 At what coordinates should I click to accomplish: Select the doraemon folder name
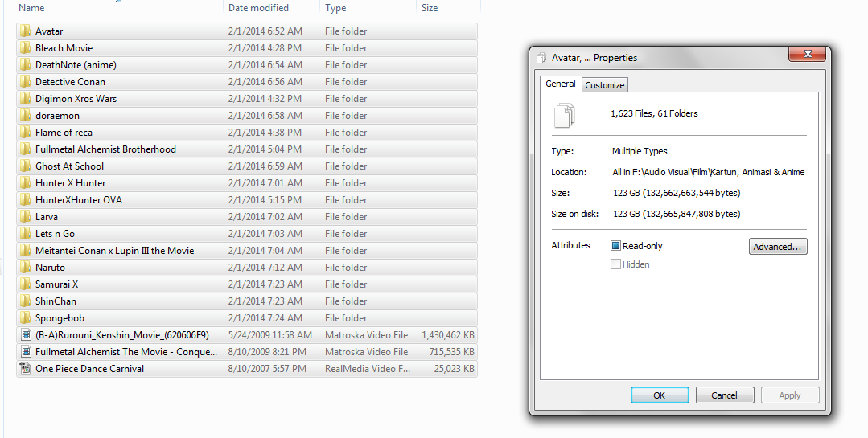57,116
